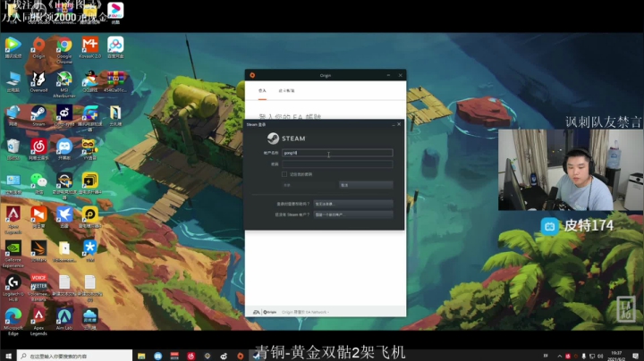Image resolution: width=644 pixels, height=361 pixels.
Task: Open the YY Voice desktop icon
Action: tap(90, 149)
